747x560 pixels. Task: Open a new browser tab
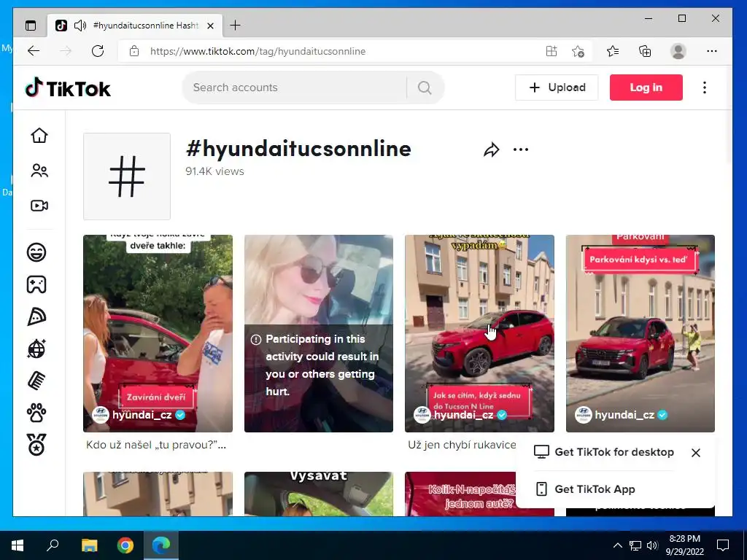click(235, 26)
